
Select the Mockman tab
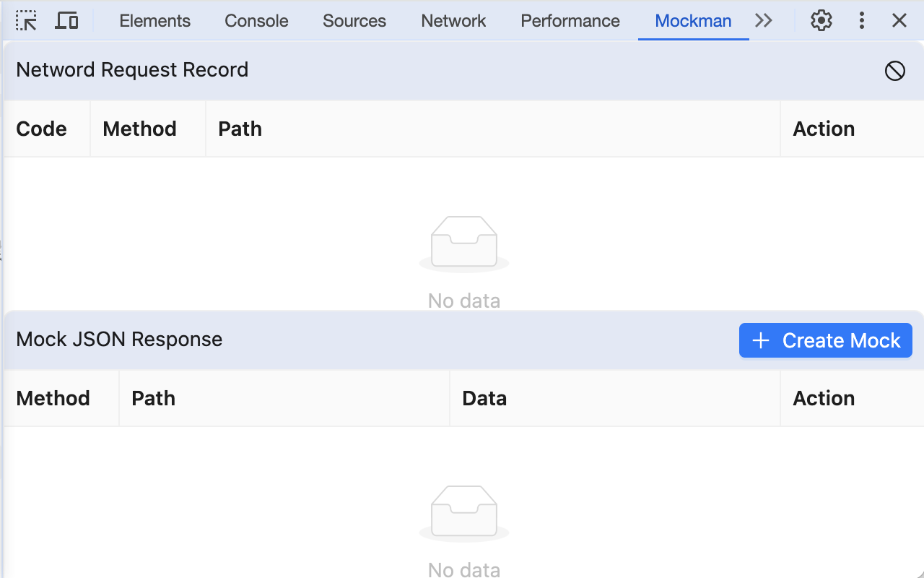(x=693, y=21)
